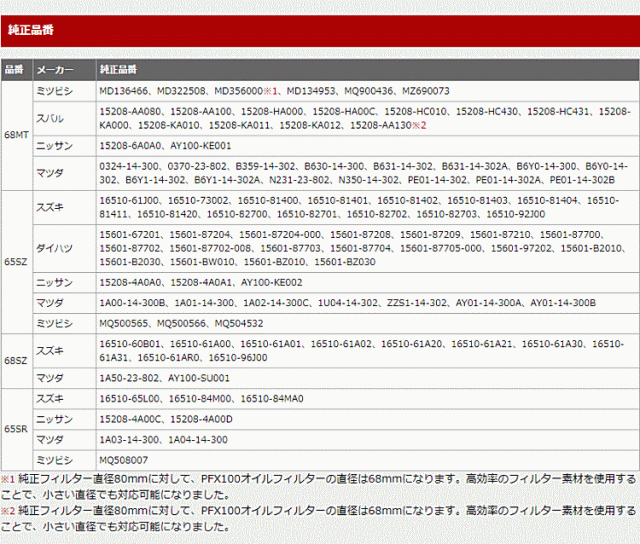Click the MQ500565 Mitsubishi part numbers cell
The height and width of the screenshot is (544, 640).
point(368,323)
